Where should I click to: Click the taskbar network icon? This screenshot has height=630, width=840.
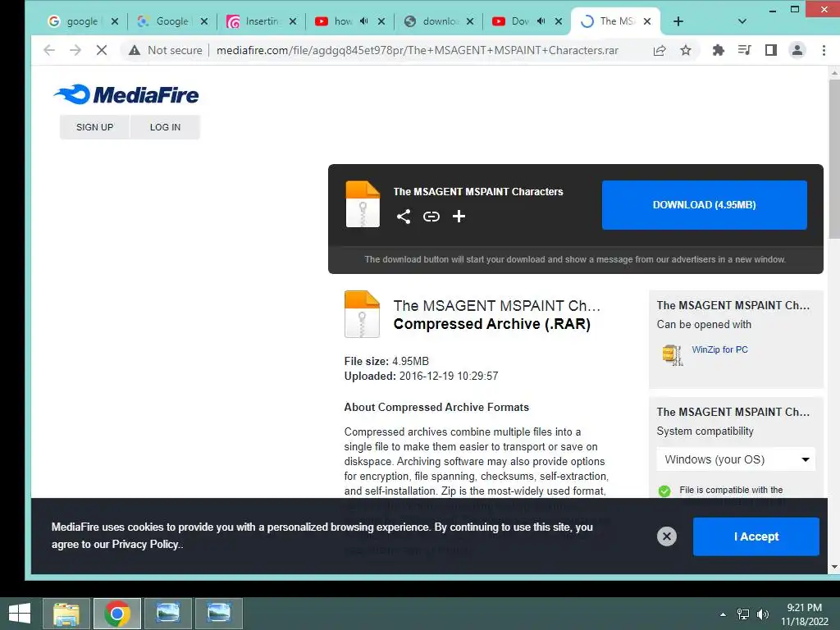point(743,614)
